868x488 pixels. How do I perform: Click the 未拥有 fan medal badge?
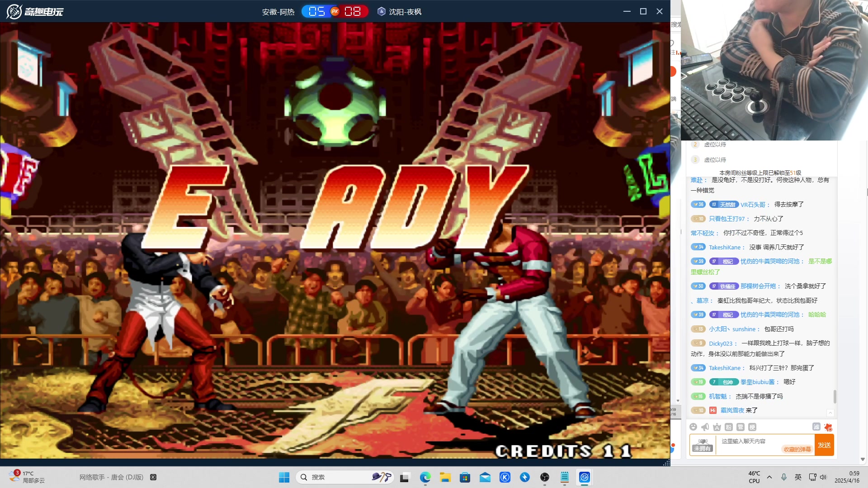703,445
